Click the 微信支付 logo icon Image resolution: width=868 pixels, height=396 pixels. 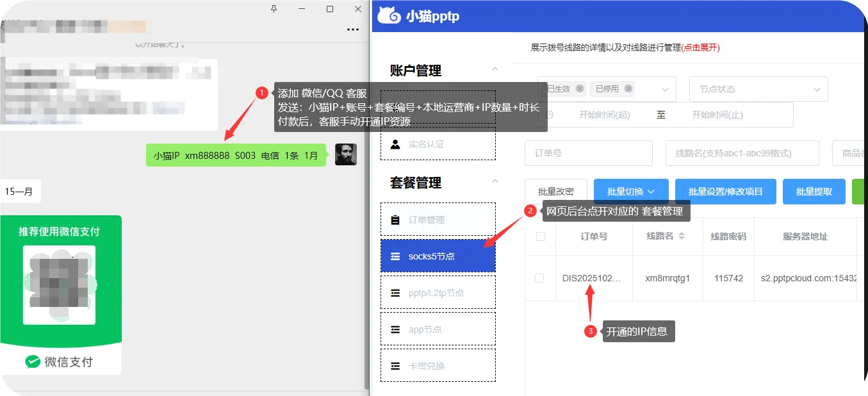click(x=33, y=362)
